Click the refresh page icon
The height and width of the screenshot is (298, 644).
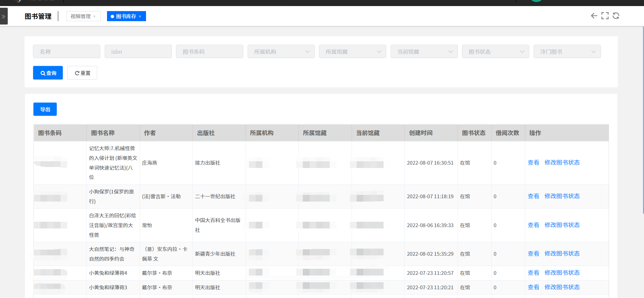coord(616,16)
